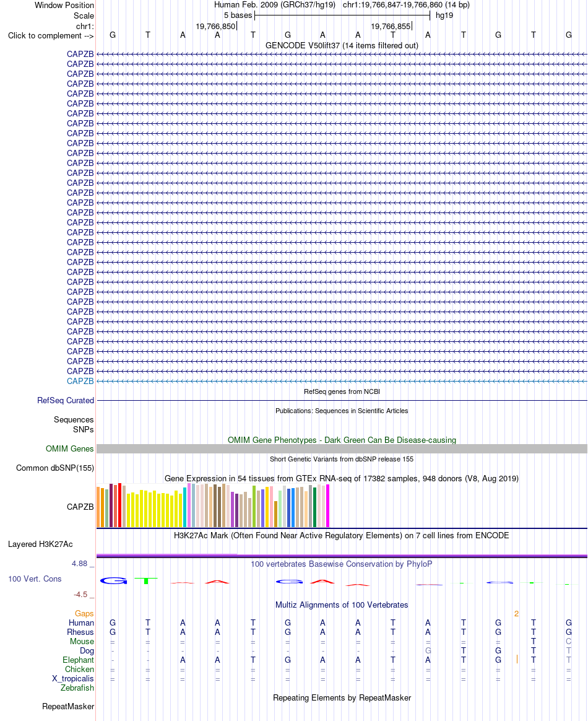Click the GTEx 'Gene Expression in 54 tissues' title
This screenshot has width=588, height=721.
pyautogui.click(x=342, y=479)
